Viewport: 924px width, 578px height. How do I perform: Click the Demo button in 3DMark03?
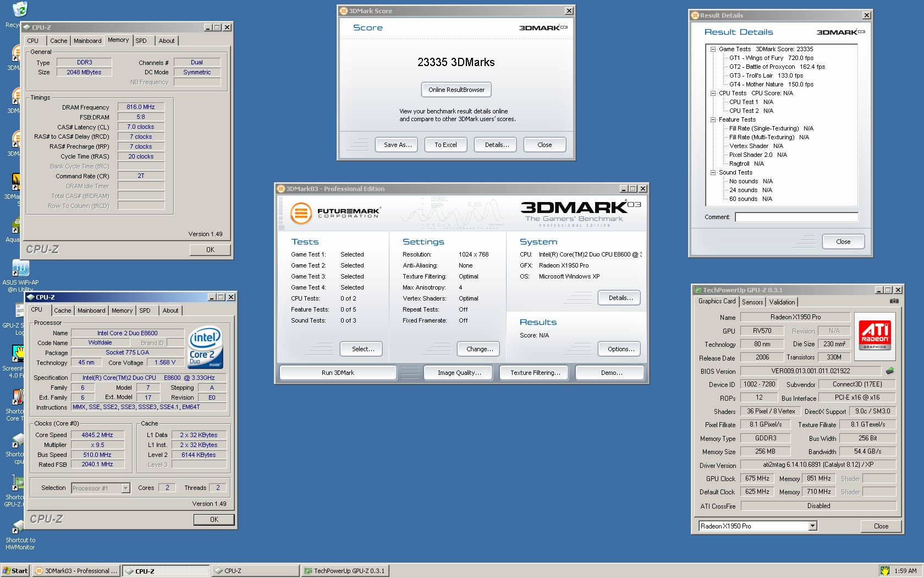(610, 373)
